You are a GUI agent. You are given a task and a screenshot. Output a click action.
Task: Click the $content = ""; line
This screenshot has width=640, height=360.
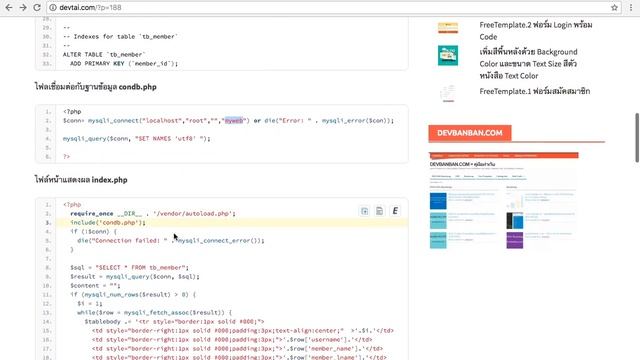(x=95, y=285)
